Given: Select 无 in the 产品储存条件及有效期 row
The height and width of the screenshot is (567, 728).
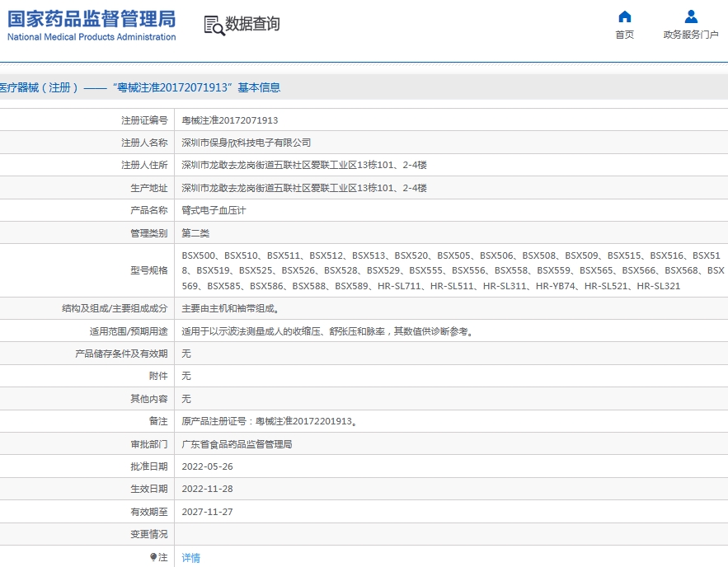Looking at the screenshot, I should click(x=186, y=354).
